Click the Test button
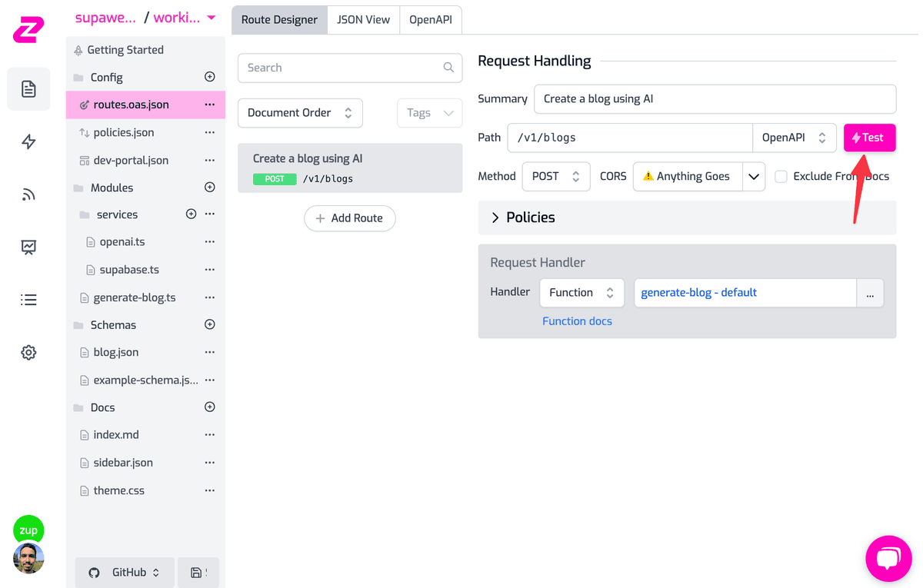This screenshot has height=588, width=923. click(x=869, y=138)
